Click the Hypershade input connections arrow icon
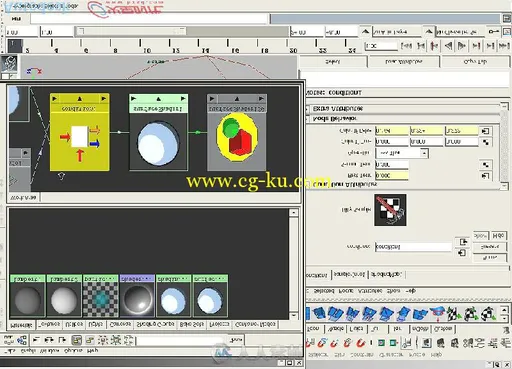This screenshot has width=512, height=369. click(36, 340)
